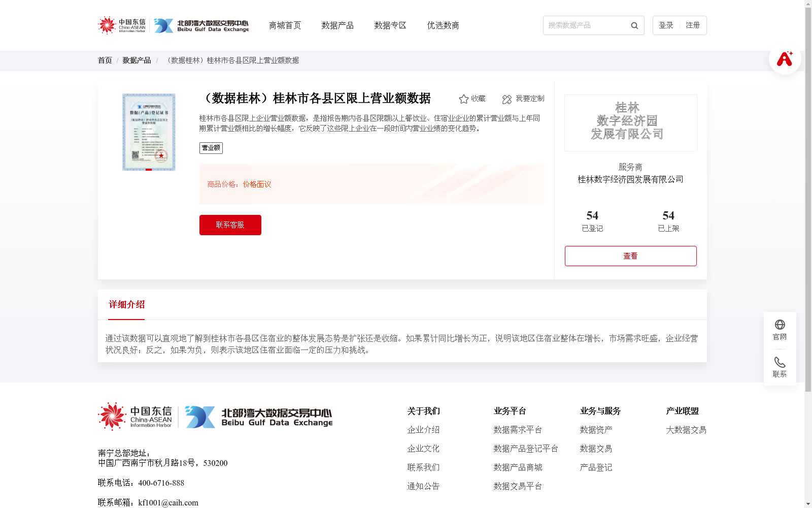Click the 搜索数据产品 search input field
The width and height of the screenshot is (812, 508).
click(584, 25)
